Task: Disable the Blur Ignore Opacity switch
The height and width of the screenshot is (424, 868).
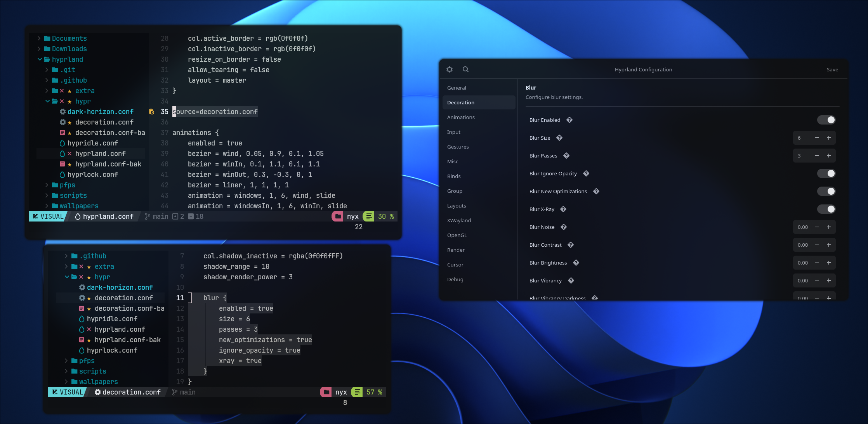Action: (826, 173)
